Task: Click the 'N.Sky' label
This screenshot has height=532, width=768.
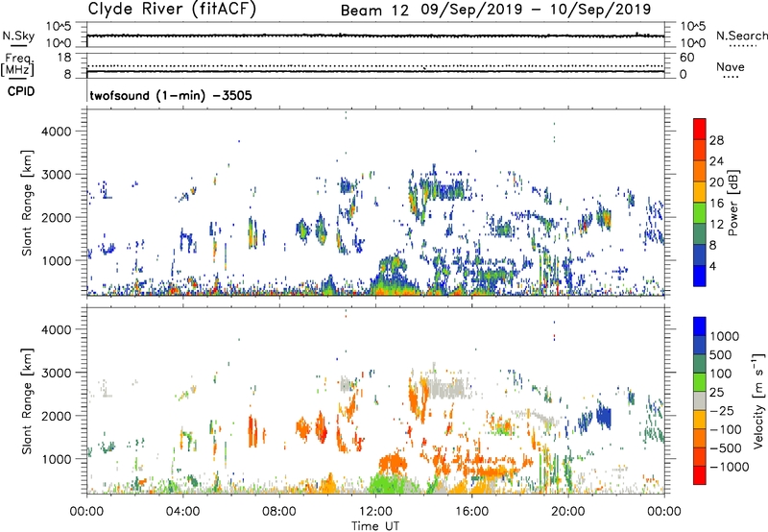Action: coord(18,36)
